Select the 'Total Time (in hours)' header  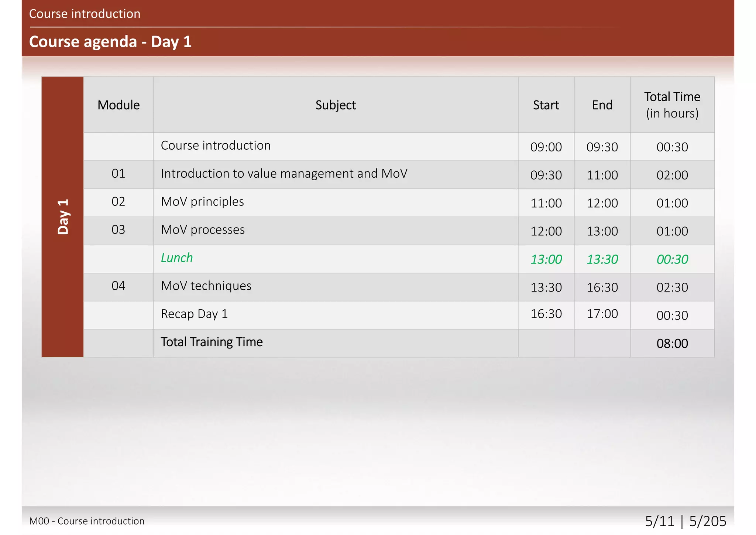672,105
